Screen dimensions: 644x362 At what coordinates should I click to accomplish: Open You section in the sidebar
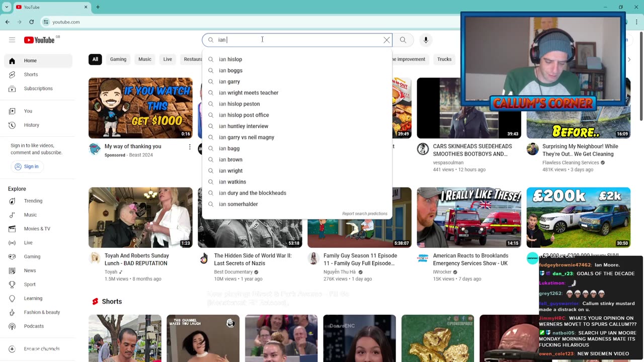coord(38,111)
